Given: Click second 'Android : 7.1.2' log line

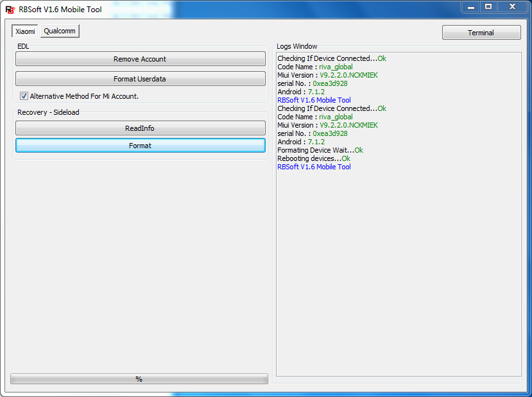Looking at the screenshot, I should (301, 142).
